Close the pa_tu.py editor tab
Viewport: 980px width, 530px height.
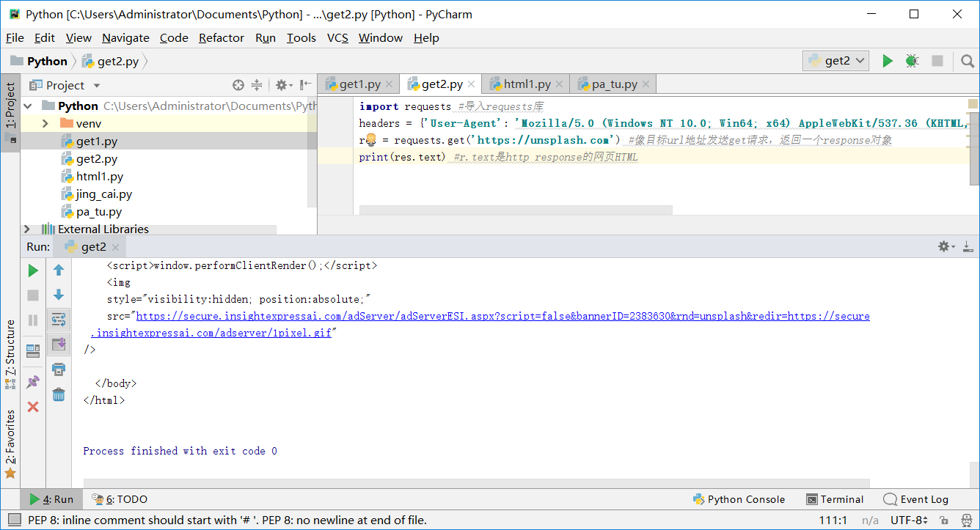pyautogui.click(x=646, y=85)
